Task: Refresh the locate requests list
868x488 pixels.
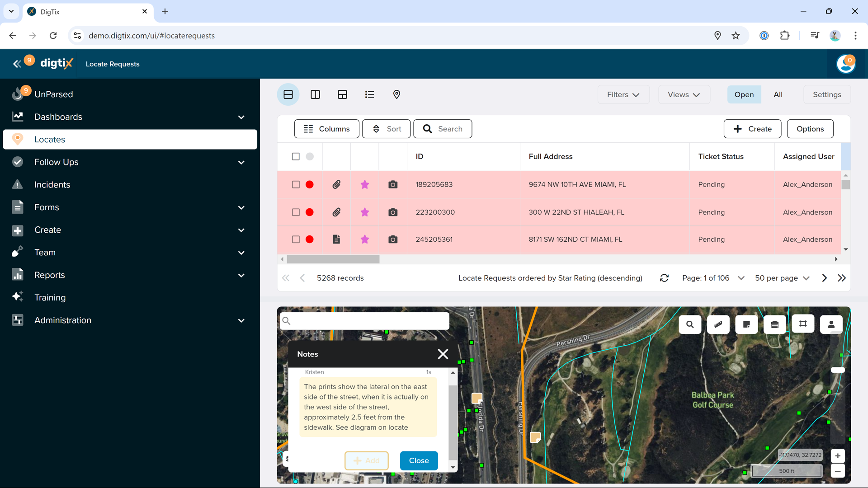Action: pos(664,278)
